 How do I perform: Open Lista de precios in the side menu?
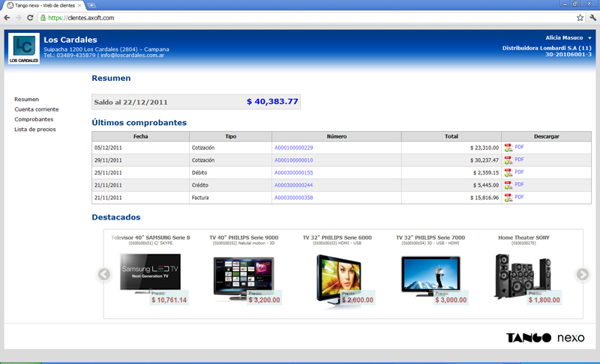pyautogui.click(x=34, y=129)
